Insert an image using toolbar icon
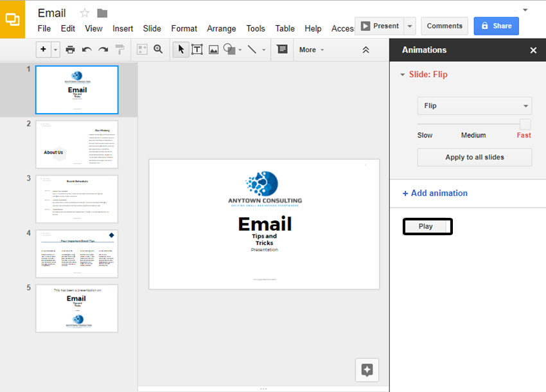Viewport: 546px width, 392px height. (x=213, y=49)
